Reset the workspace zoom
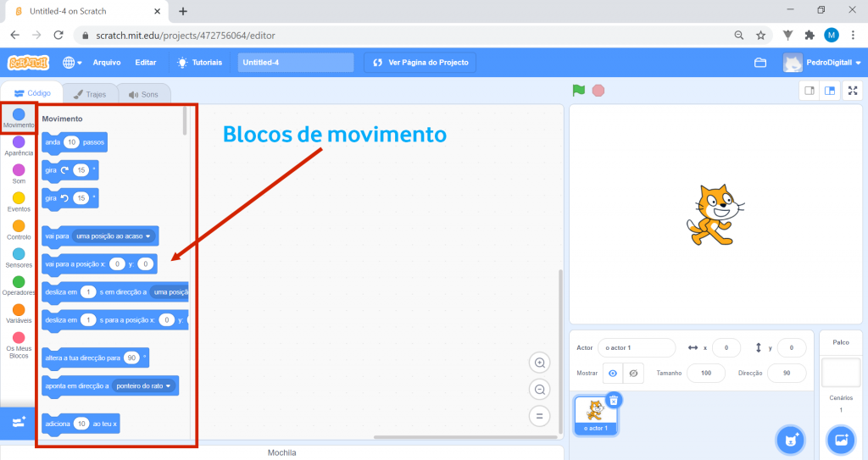This screenshot has width=868, height=460. 540,416
